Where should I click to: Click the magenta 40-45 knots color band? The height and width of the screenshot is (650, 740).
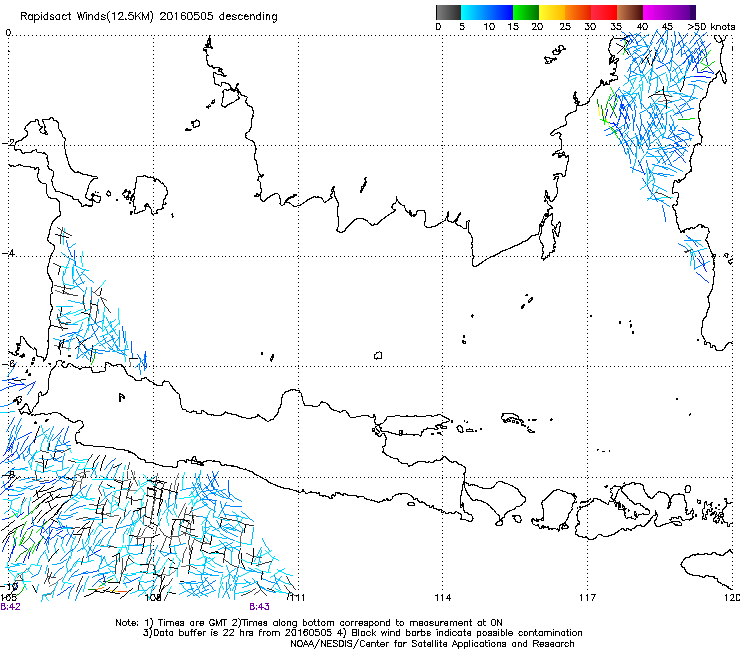coord(656,12)
